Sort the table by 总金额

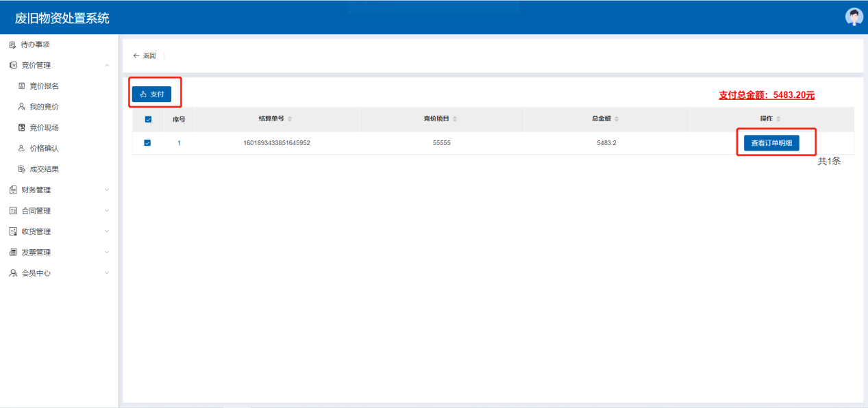click(616, 119)
